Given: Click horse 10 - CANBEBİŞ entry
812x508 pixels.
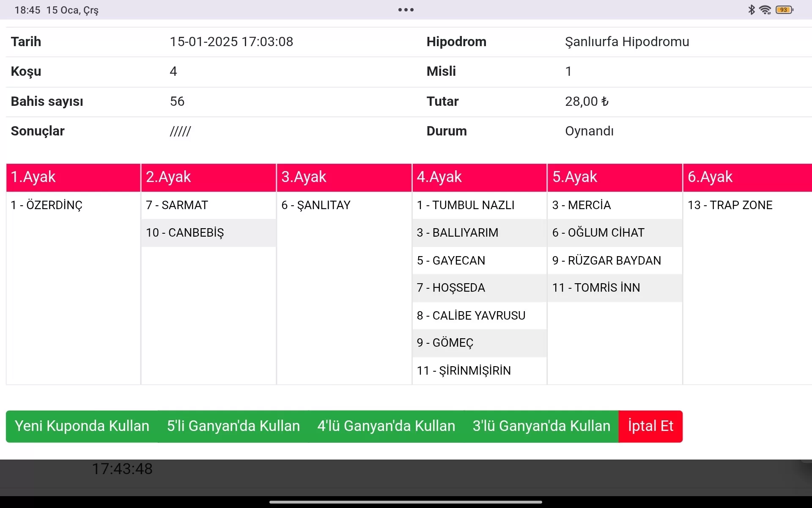Looking at the screenshot, I should (185, 233).
